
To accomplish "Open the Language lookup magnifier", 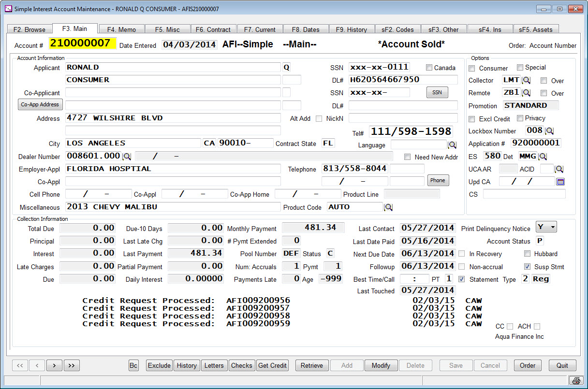I will point(453,144).
